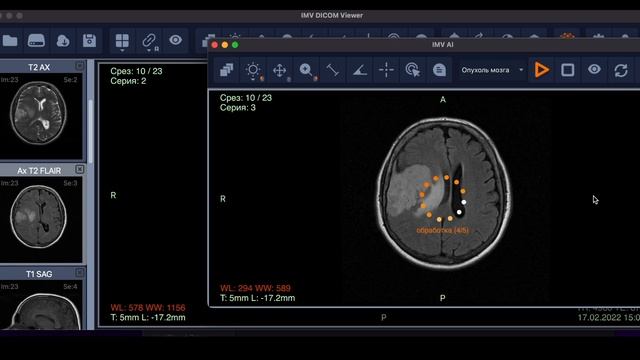Toggle result visibility eye in IMV AI
Screen dimensions: 640x360
(594, 69)
